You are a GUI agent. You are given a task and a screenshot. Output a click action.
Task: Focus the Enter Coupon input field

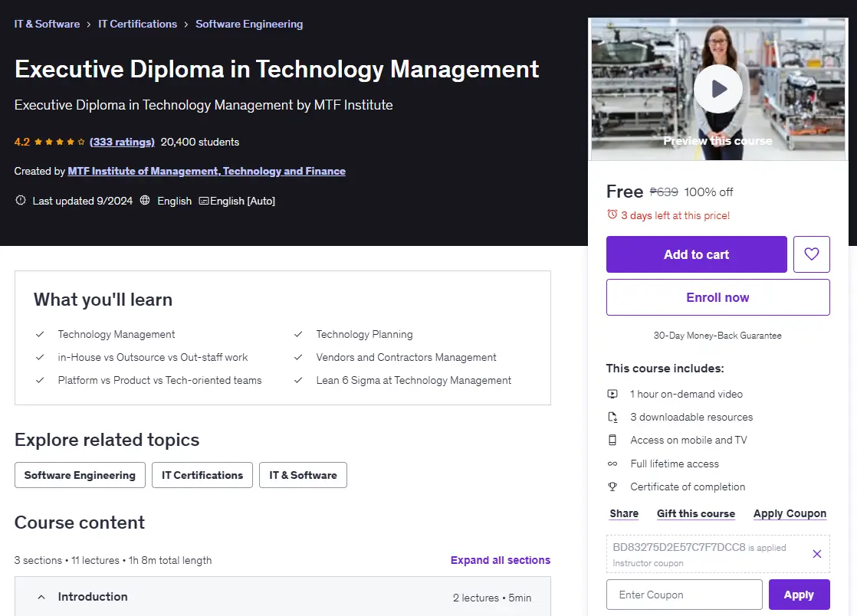click(685, 594)
